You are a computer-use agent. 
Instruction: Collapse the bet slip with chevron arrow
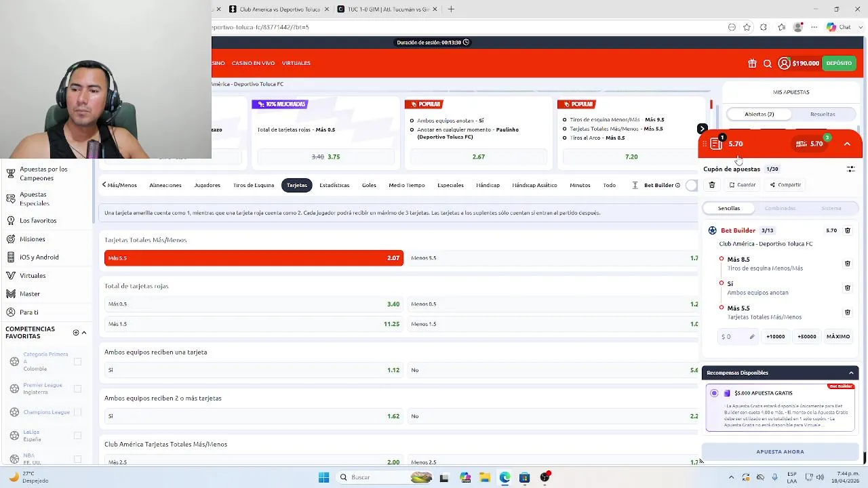click(x=847, y=144)
